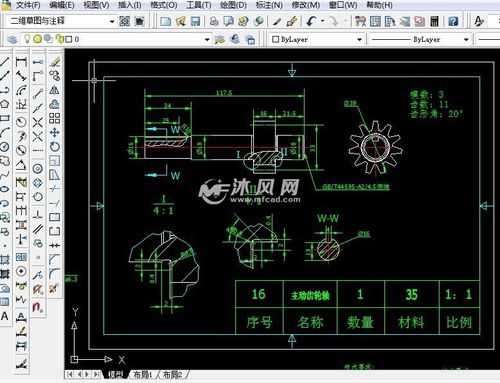Click the Layer Previous button
The height and width of the screenshot is (383, 500).
coord(235,39)
